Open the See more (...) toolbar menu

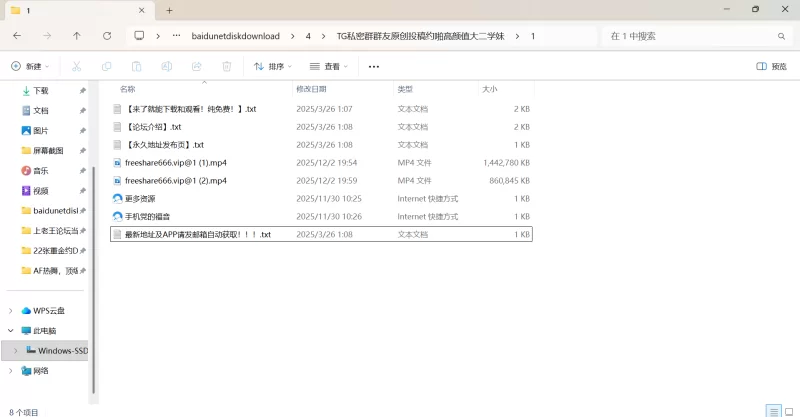[374, 67]
